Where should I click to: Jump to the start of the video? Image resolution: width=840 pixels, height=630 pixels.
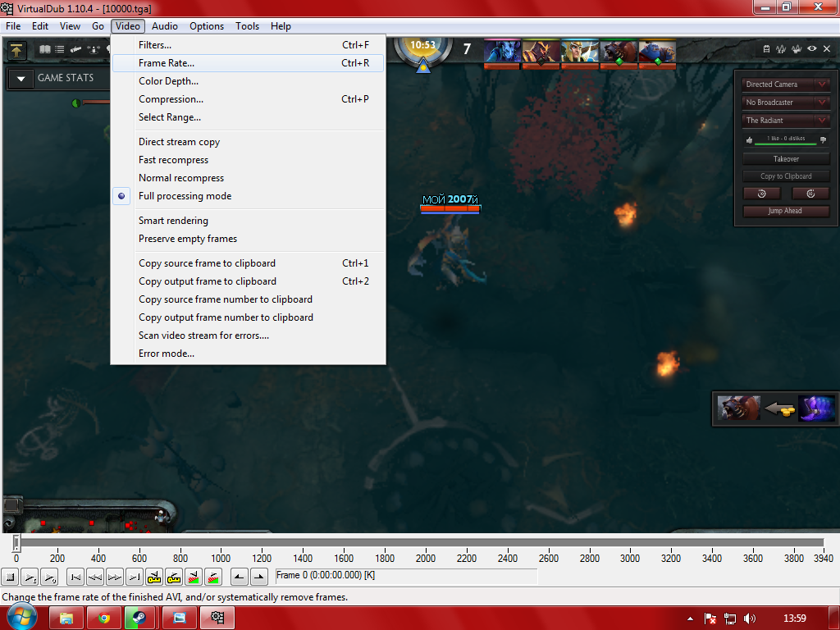[x=75, y=577]
